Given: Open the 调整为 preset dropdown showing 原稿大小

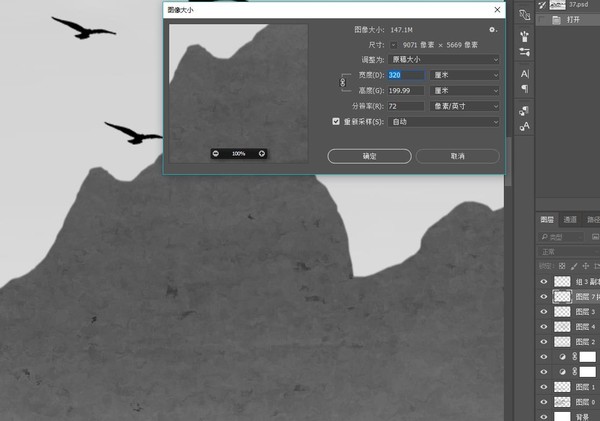Looking at the screenshot, I should [443, 59].
